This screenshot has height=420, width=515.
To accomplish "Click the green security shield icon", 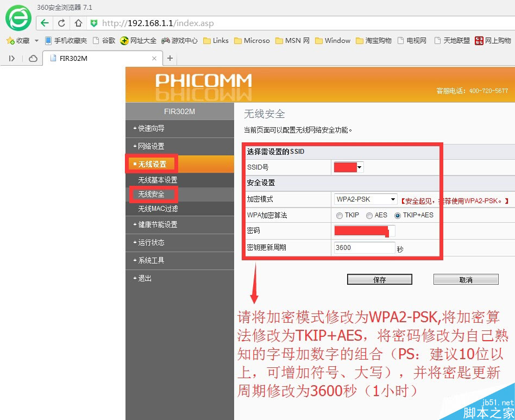I will point(94,23).
